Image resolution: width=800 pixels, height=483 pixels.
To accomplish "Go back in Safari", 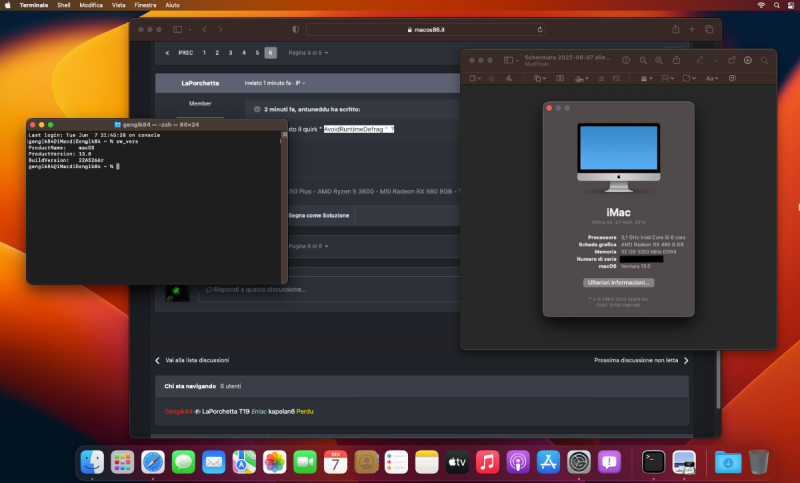I will point(205,30).
